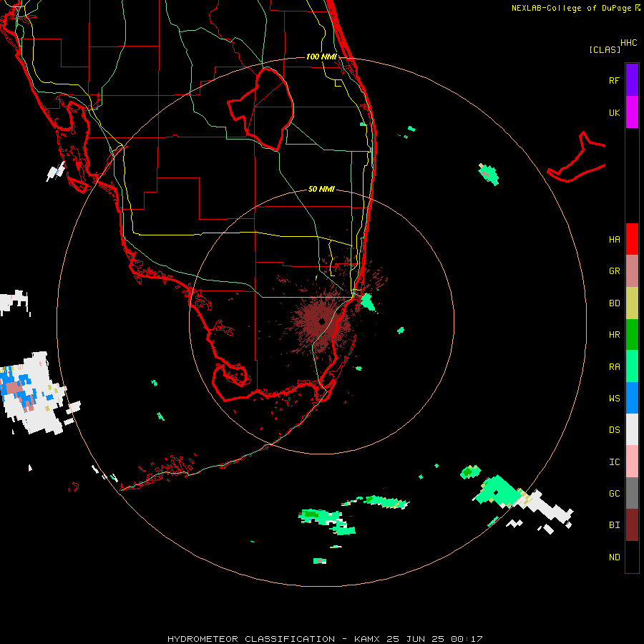Click the radar site center dot
This screenshot has height=644, width=644.
[321, 321]
